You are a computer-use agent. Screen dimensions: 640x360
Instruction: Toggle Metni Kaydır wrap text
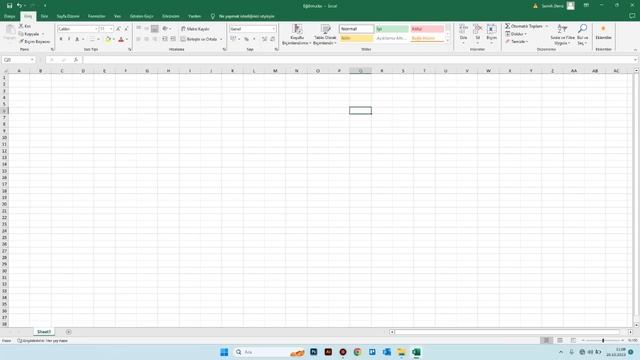pyautogui.click(x=195, y=29)
